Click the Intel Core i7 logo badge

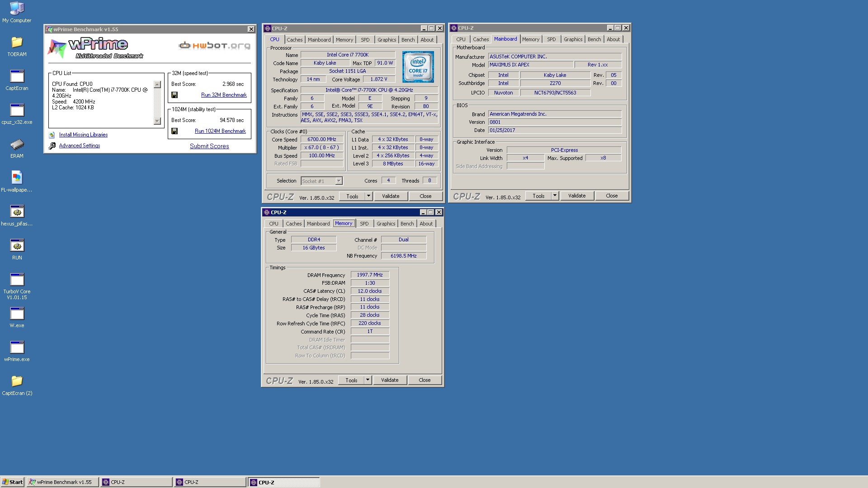point(418,67)
